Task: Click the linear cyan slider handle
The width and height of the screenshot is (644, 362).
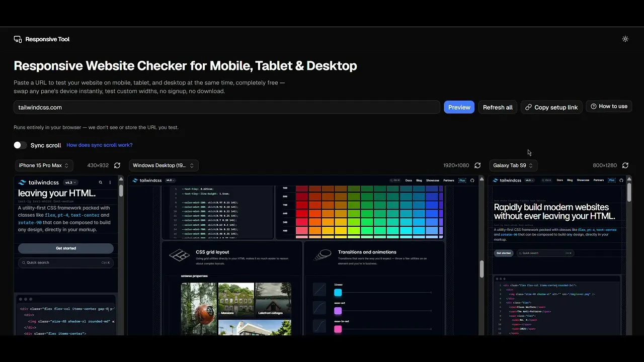Action: [x=338, y=293]
